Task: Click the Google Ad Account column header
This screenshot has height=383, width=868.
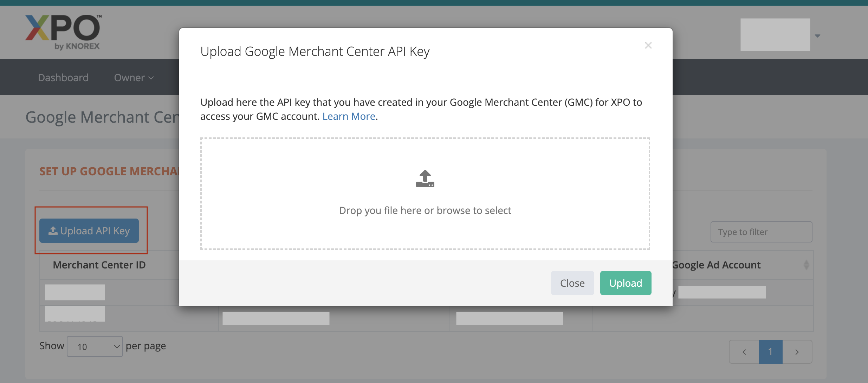Action: click(x=716, y=265)
